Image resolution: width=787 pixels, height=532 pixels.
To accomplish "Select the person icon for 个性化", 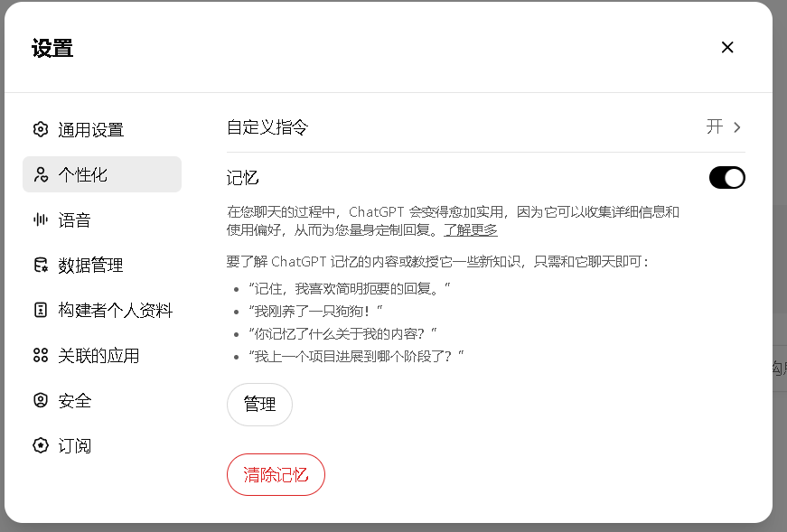I will coord(40,174).
